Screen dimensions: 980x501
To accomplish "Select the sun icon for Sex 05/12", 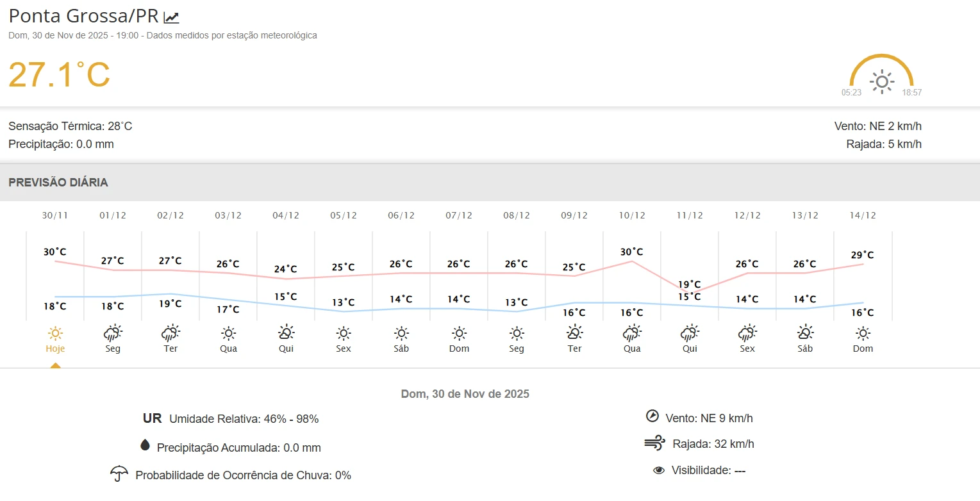I will (x=344, y=333).
